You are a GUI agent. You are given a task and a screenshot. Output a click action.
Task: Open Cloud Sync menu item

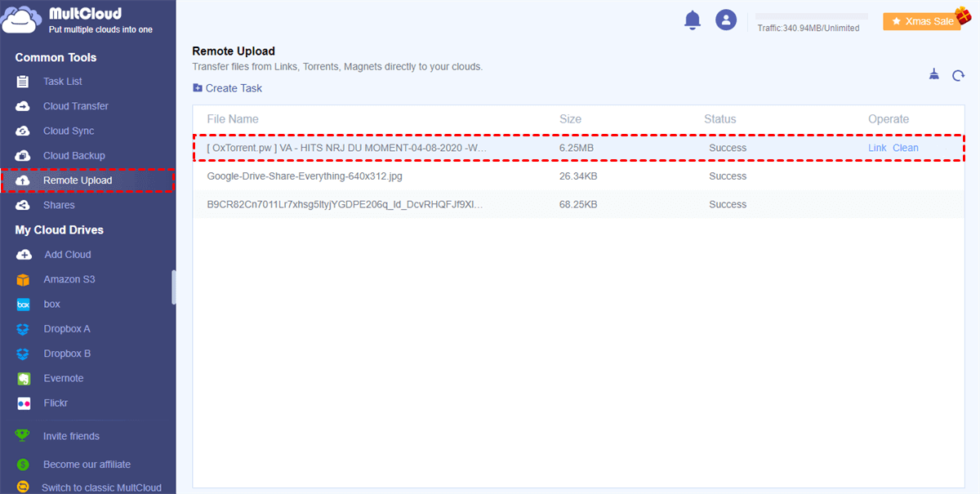point(69,131)
